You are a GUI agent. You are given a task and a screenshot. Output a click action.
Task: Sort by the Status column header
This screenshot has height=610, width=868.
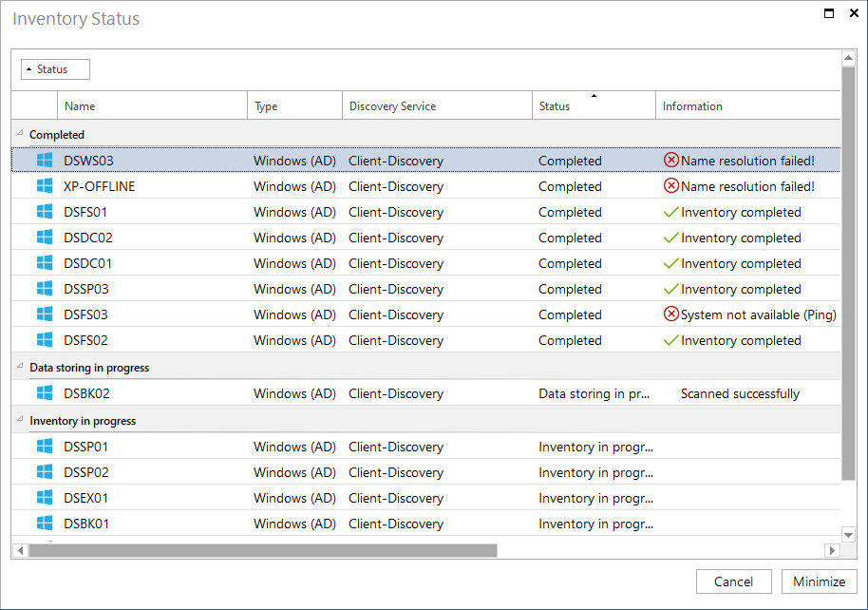[594, 105]
